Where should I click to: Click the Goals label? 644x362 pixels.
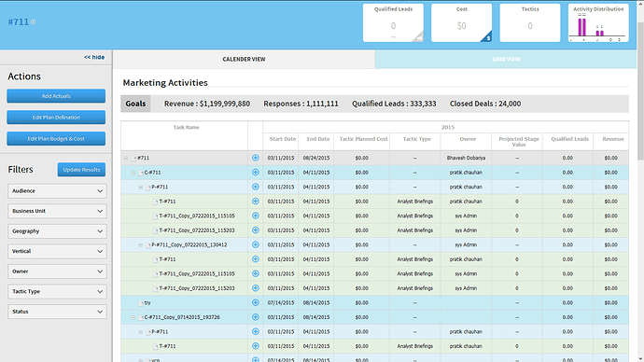point(135,104)
